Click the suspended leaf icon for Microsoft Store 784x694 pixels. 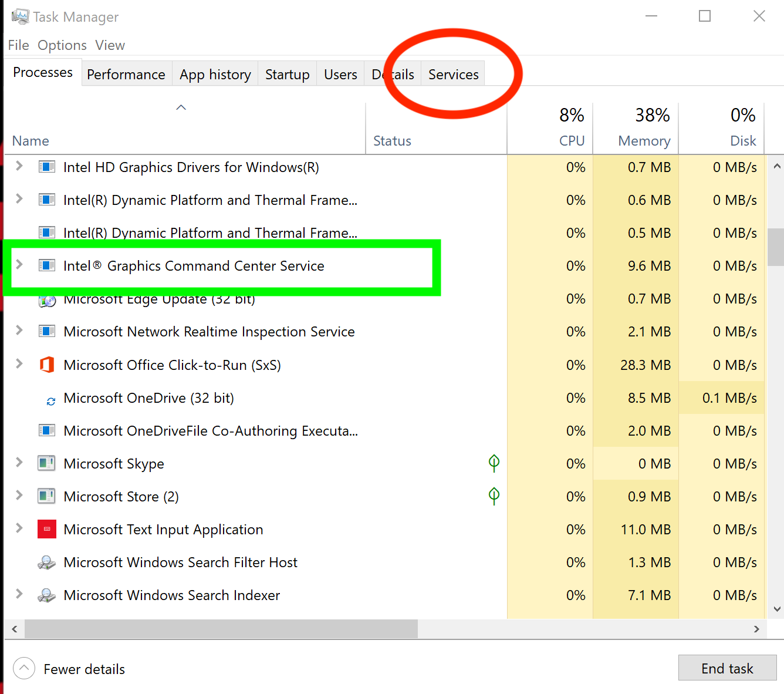coord(494,496)
